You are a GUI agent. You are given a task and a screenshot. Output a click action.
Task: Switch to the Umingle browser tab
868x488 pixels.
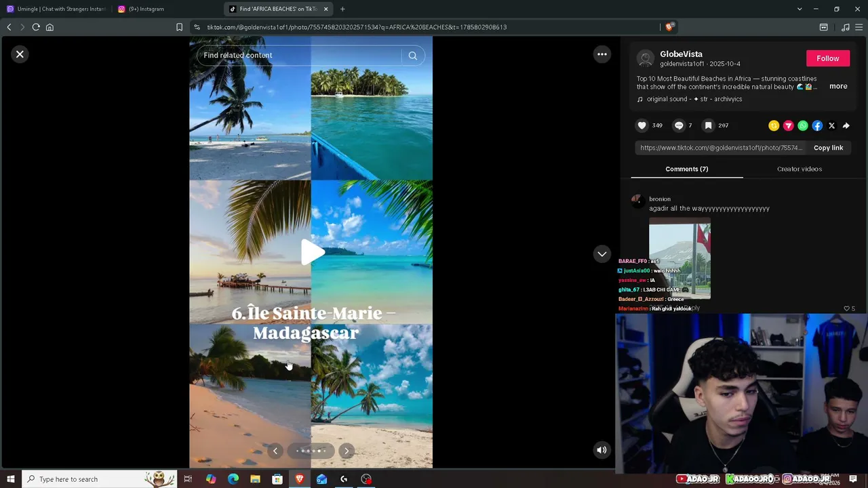[x=57, y=9]
